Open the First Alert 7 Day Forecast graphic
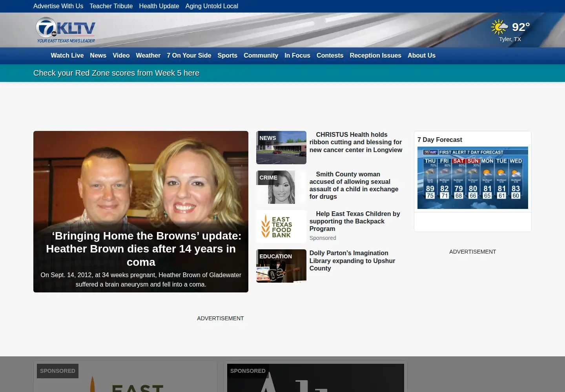565x392 pixels. click(x=473, y=178)
